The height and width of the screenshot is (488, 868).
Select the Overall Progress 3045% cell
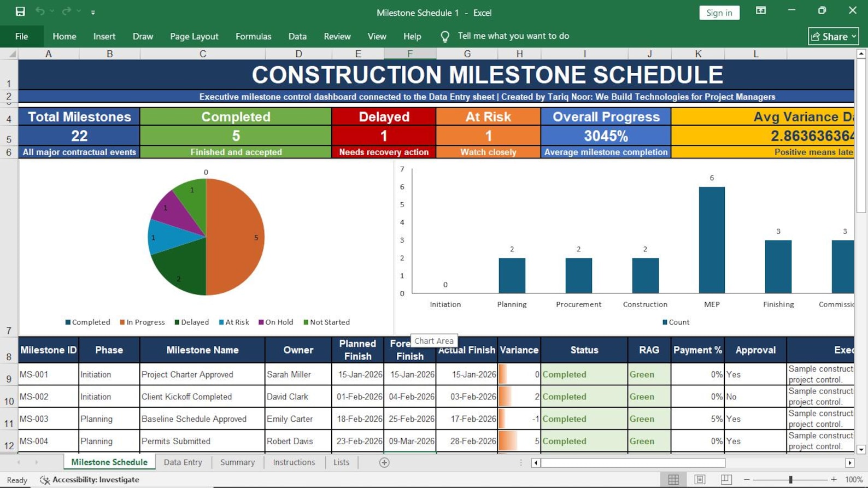click(x=606, y=136)
